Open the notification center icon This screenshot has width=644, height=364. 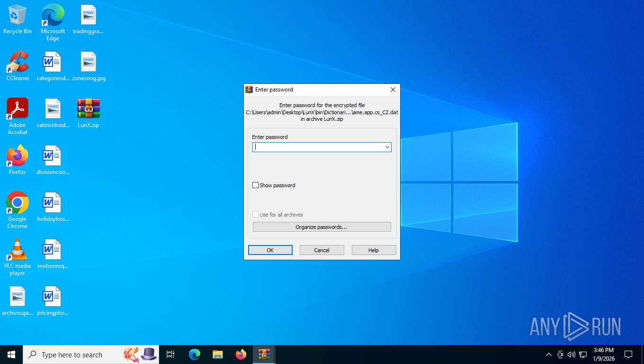628,355
